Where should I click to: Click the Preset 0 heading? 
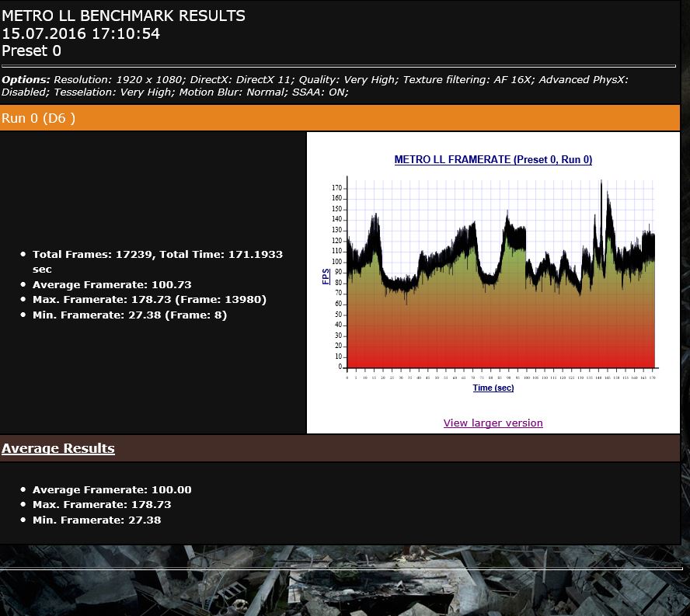pos(32,51)
